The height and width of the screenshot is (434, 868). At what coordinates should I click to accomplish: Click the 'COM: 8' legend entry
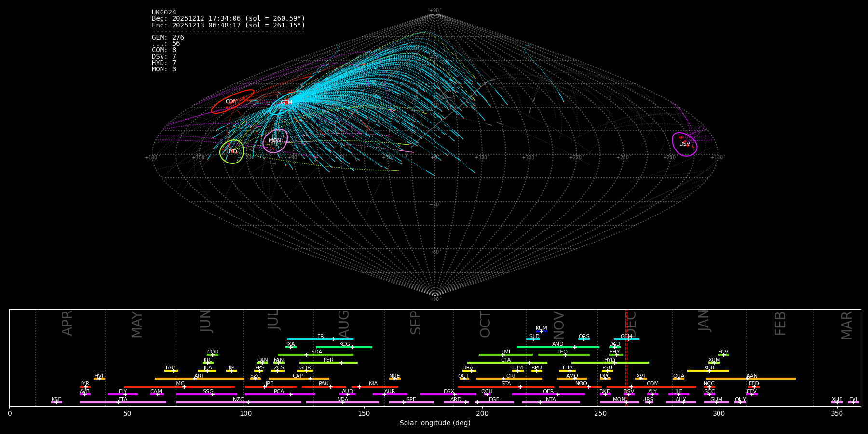tap(164, 50)
